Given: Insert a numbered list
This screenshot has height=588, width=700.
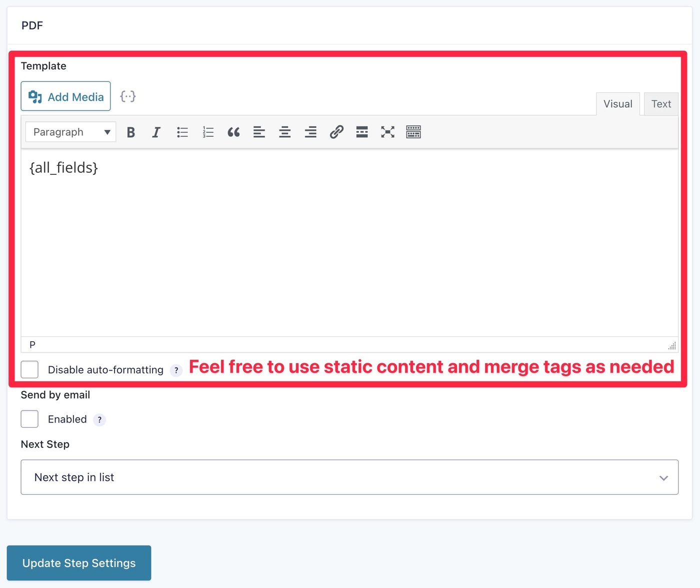Looking at the screenshot, I should click(208, 132).
